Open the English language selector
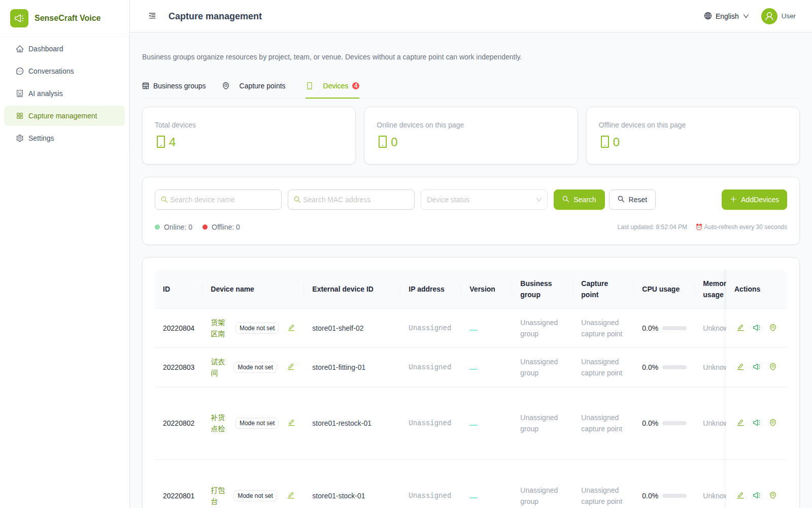 coord(727,16)
